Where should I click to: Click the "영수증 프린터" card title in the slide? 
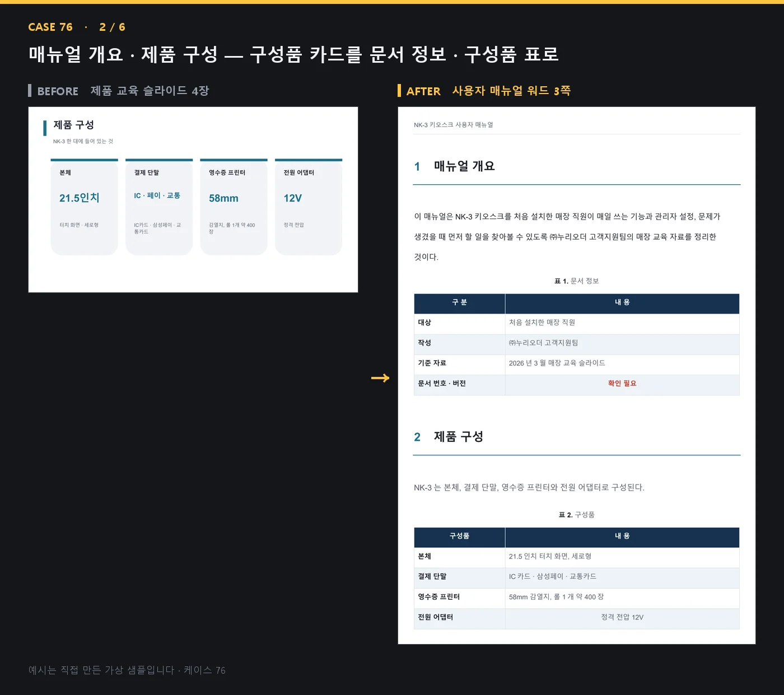tap(227, 172)
